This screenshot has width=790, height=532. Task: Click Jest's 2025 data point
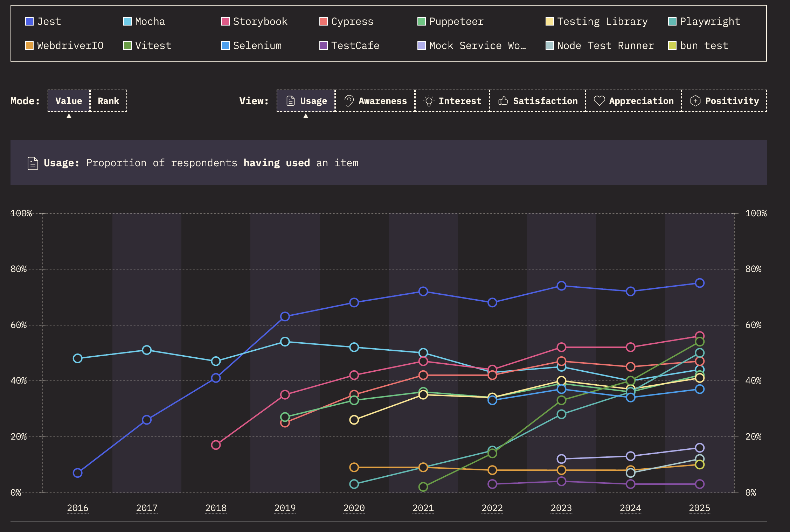pos(700,283)
